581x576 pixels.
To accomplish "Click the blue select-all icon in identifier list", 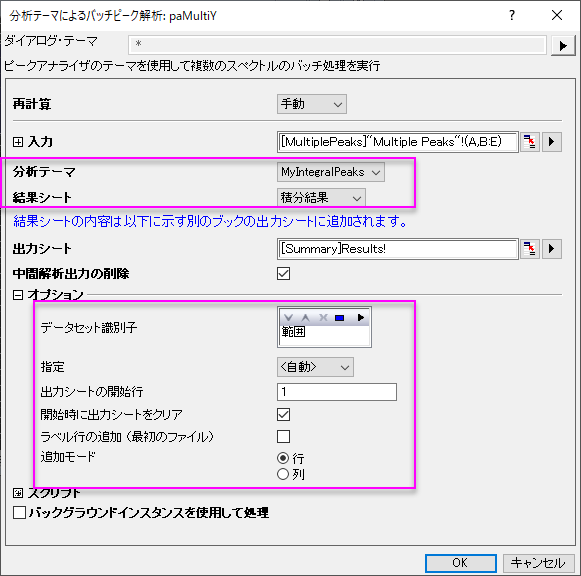I will [339, 318].
